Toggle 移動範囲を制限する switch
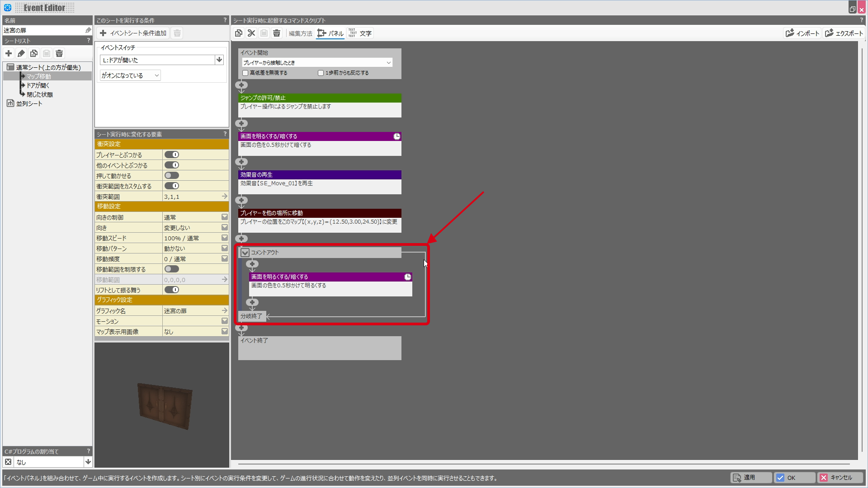 point(172,269)
